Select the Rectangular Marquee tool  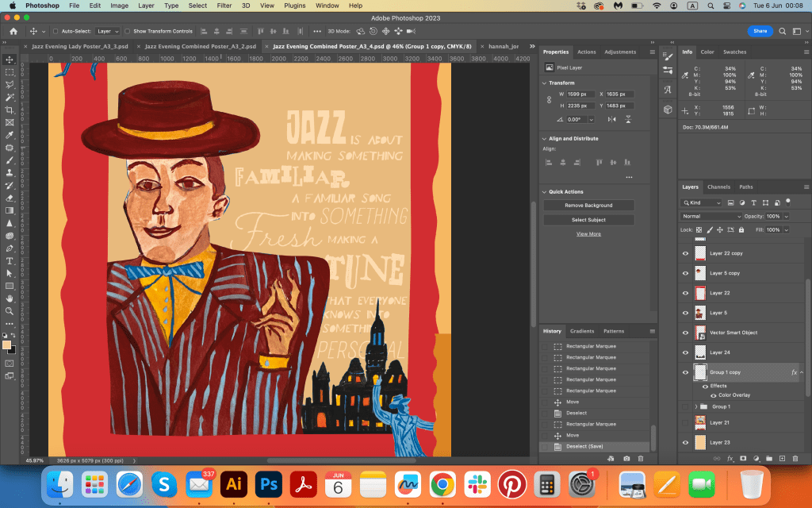(x=10, y=71)
